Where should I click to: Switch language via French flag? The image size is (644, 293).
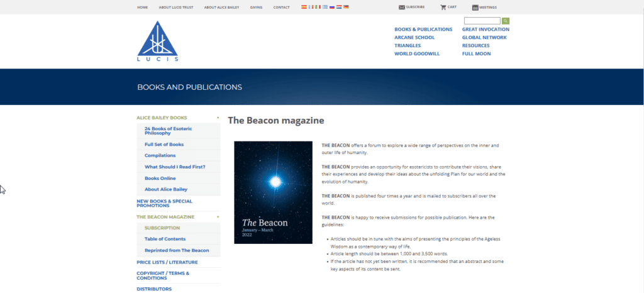[x=311, y=7]
